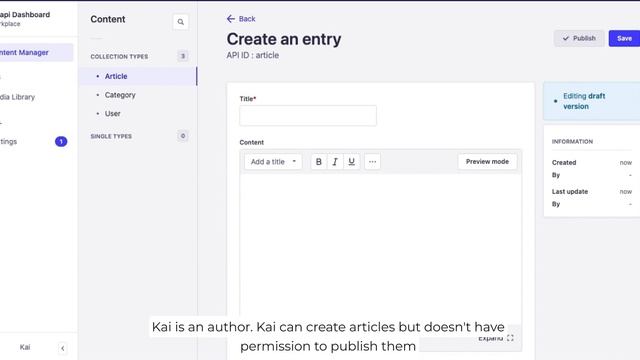Click the Collection Types count badge
Viewport: 640px width, 360px height.
[182, 56]
